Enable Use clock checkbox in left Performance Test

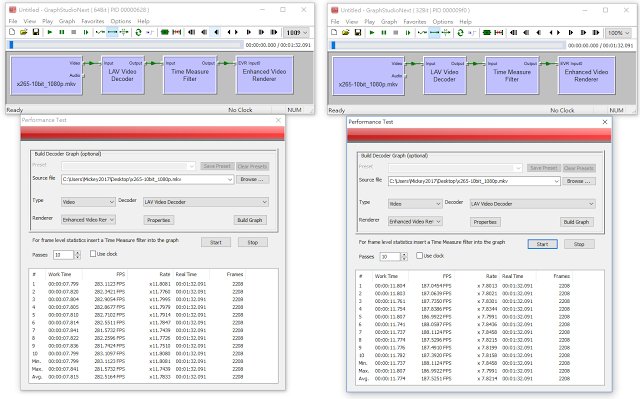coord(93,254)
